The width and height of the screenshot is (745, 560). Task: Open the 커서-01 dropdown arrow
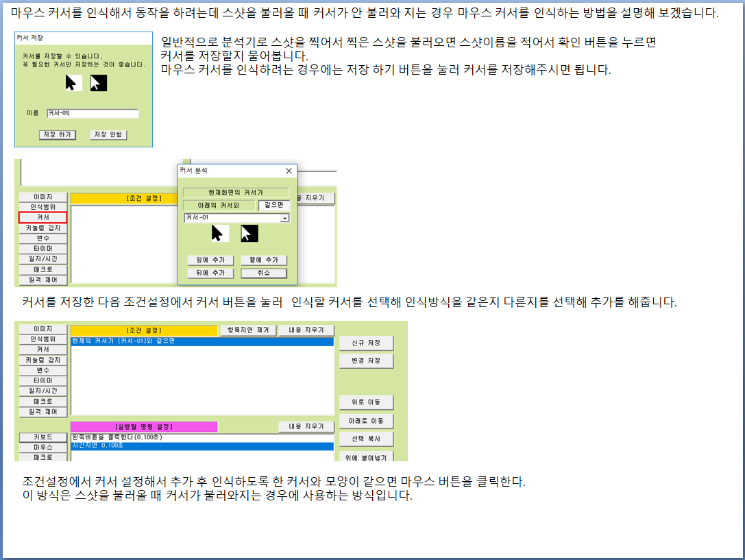coord(285,218)
